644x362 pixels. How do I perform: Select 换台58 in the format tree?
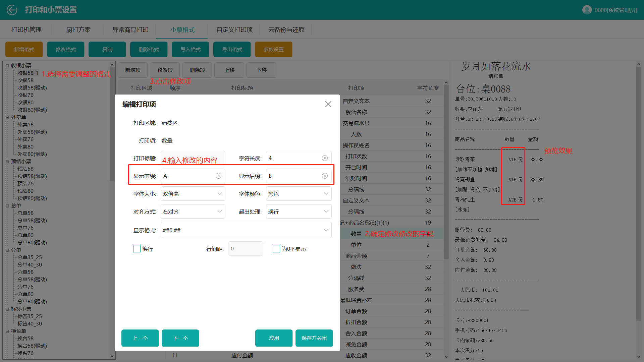coord(25,339)
